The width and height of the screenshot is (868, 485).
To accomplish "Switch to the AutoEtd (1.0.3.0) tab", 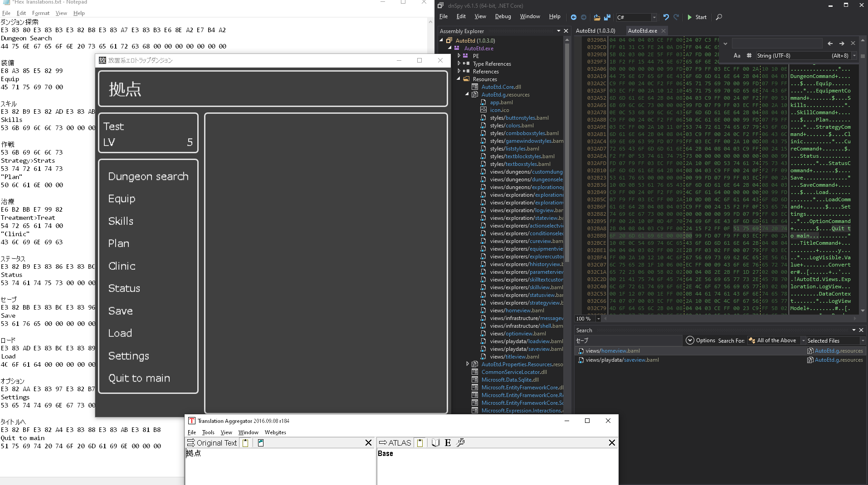I will point(595,31).
